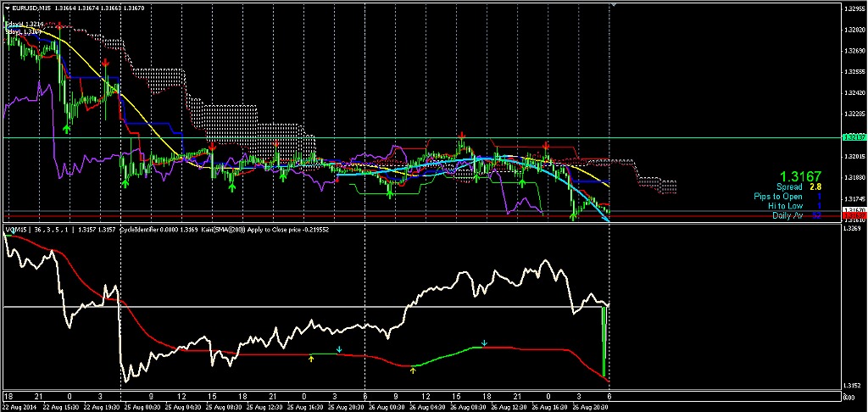Click cyan down arrow ending the longer green VQ segment
This screenshot has height=412, width=868.
click(484, 343)
